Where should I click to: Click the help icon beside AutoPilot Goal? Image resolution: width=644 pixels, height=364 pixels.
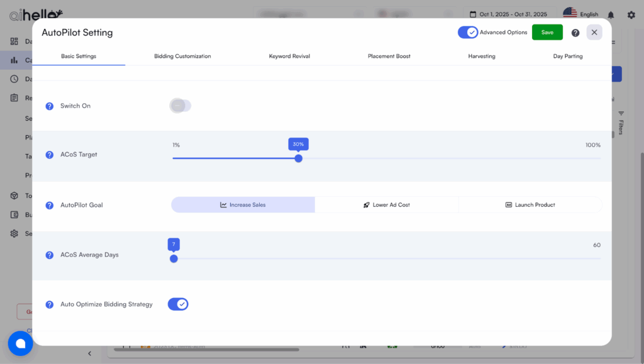pyautogui.click(x=50, y=205)
